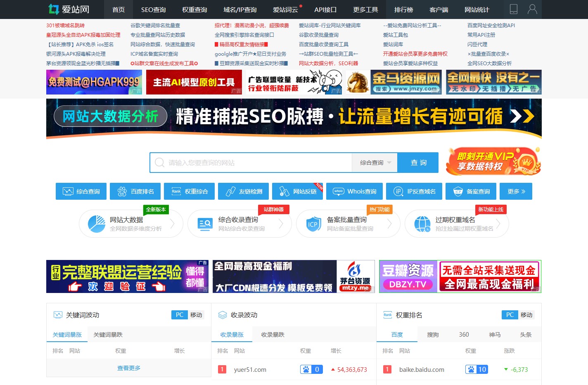Open 爱站词云 in navbar

(285, 9)
